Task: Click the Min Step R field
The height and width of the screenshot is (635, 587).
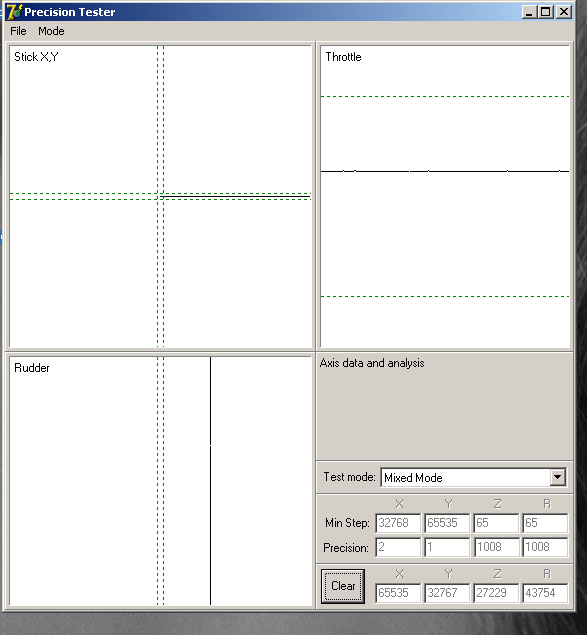Action: 545,523
